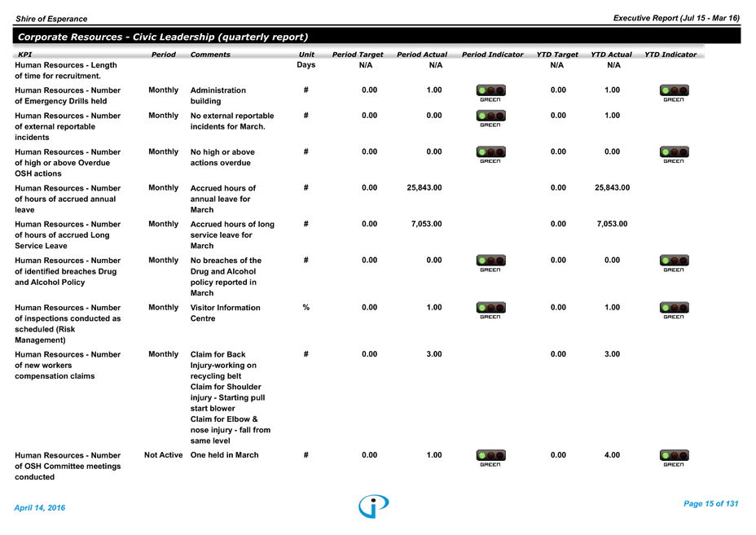Click the Period green light for Emergency Drills
The height and width of the screenshot is (535, 756).
pyautogui.click(x=490, y=93)
